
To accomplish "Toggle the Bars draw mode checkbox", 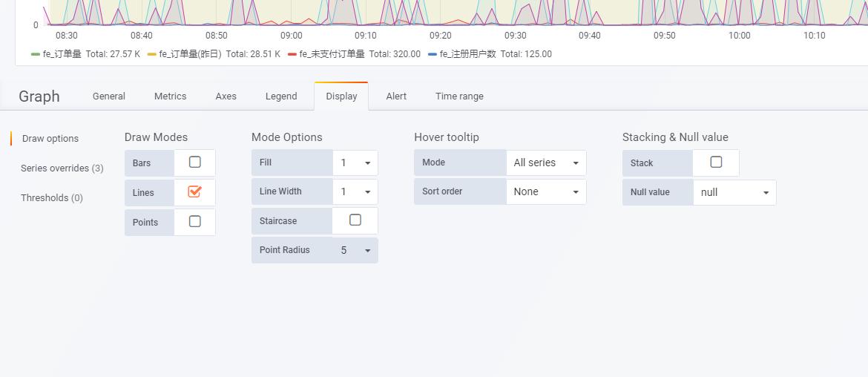I will pos(194,162).
